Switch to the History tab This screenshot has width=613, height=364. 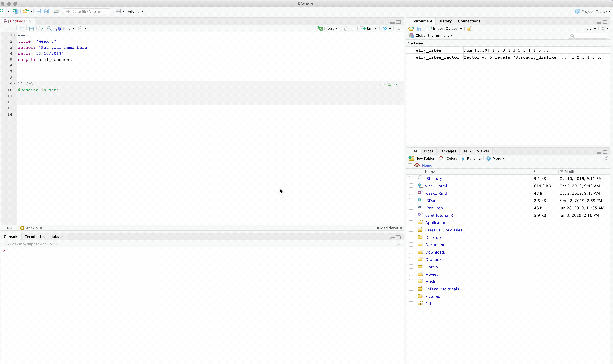[x=445, y=21]
